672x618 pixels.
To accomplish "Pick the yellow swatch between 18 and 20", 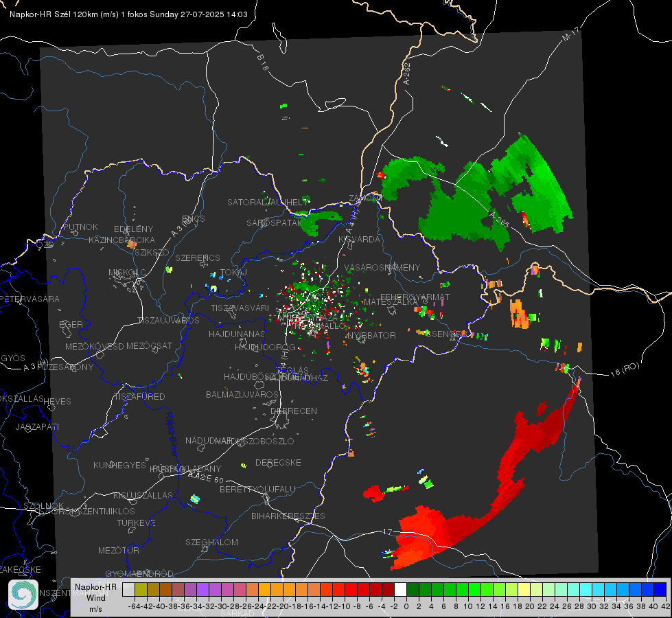I will [524, 589].
